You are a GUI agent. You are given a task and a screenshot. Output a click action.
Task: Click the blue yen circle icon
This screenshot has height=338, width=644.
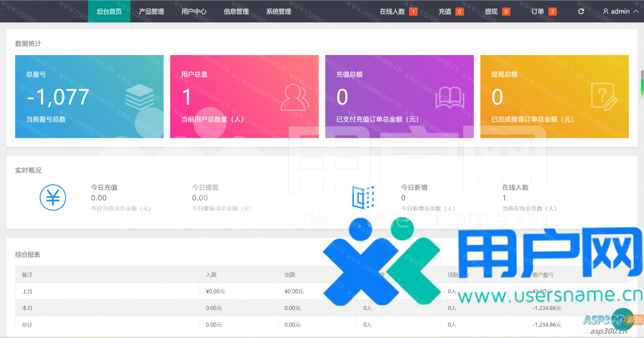(x=53, y=198)
